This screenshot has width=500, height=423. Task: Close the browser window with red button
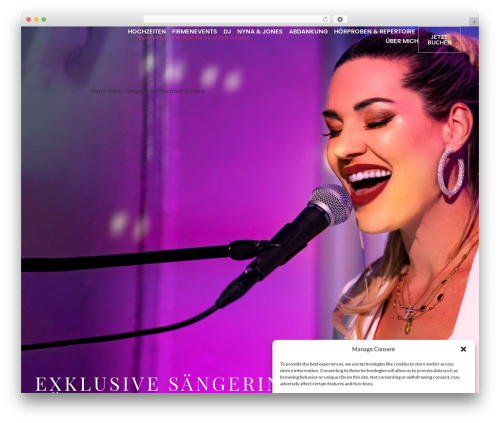[29, 19]
